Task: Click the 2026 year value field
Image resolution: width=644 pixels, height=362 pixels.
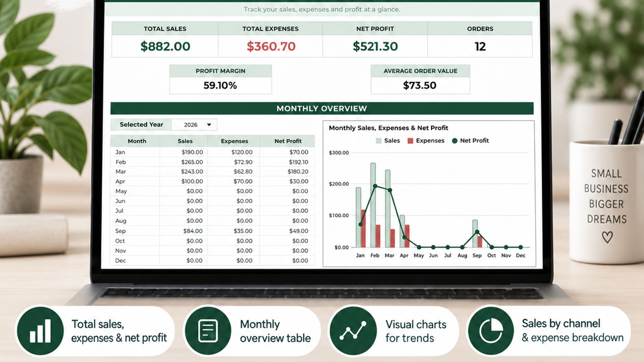Action: pyautogui.click(x=194, y=125)
